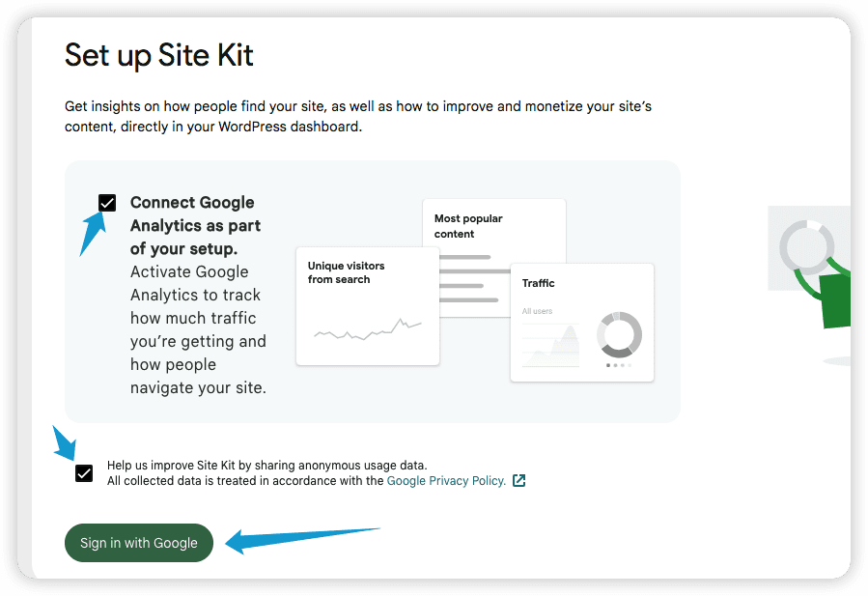Click the Set up Site Kit heading
The width and height of the screenshot is (868, 596).
click(159, 55)
